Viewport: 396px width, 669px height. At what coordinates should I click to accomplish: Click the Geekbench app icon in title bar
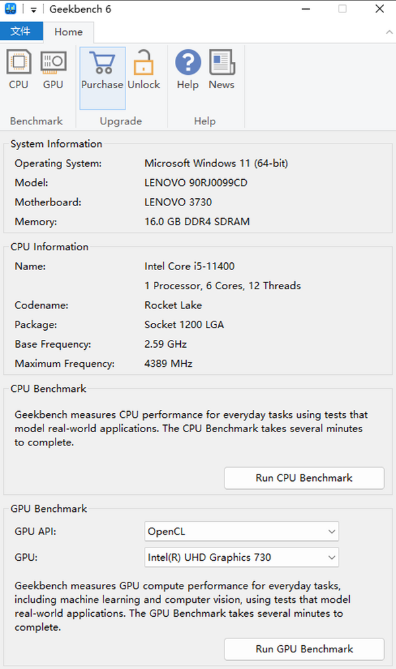click(10, 9)
